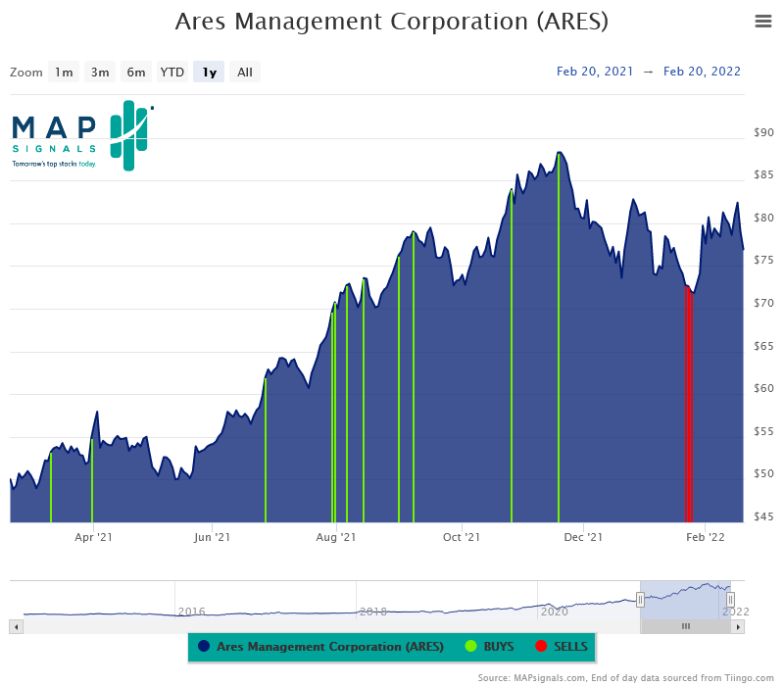
Task: Click the red sell signal marker cluster
Action: point(689,404)
